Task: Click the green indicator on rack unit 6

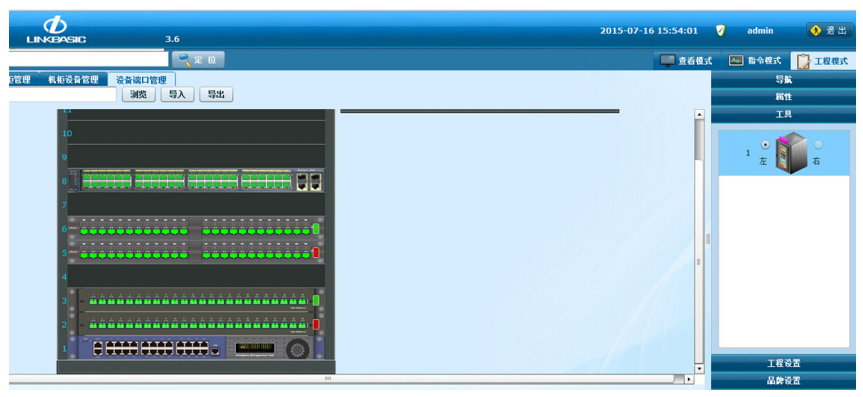Action: point(316,229)
